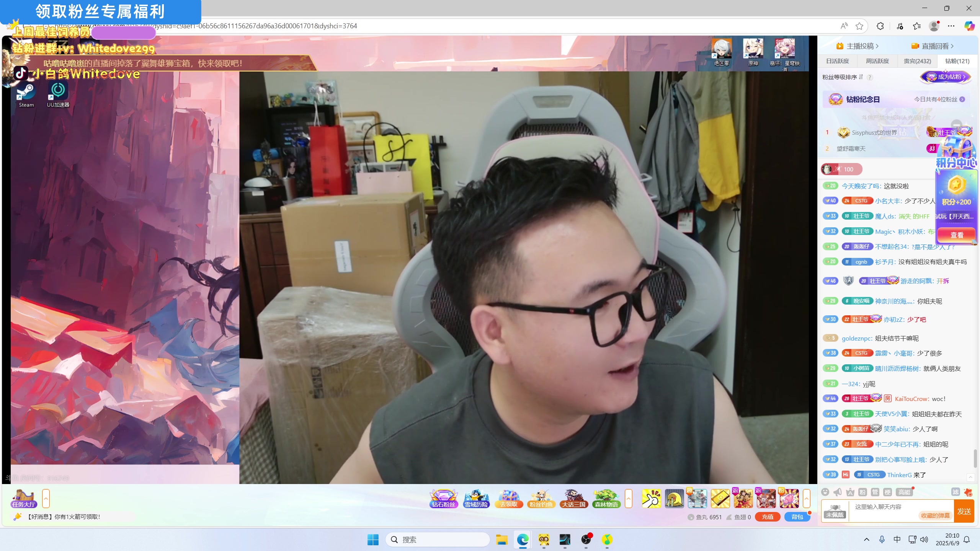
Task: Open the danmaku font style icon
Action: pos(850,492)
